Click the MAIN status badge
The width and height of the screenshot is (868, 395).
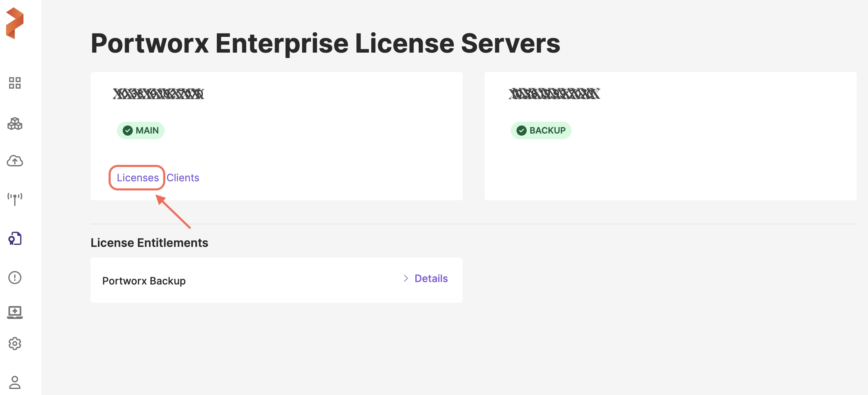pos(141,130)
